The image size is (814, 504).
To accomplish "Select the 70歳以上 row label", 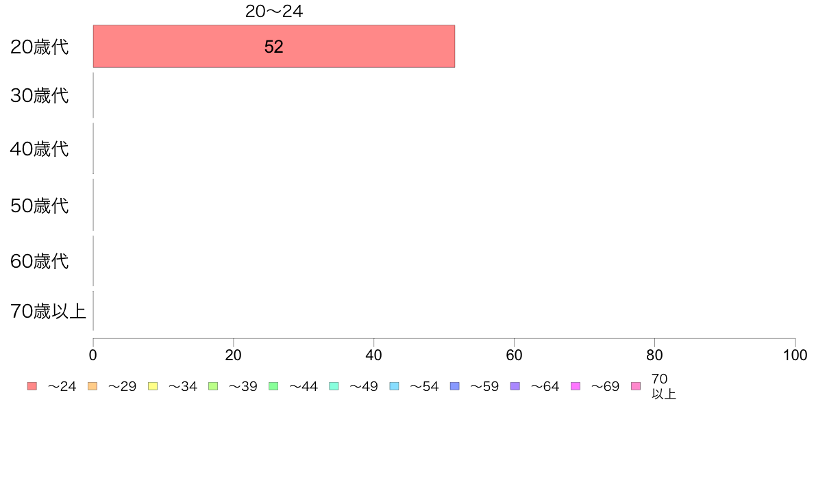I will click(48, 311).
